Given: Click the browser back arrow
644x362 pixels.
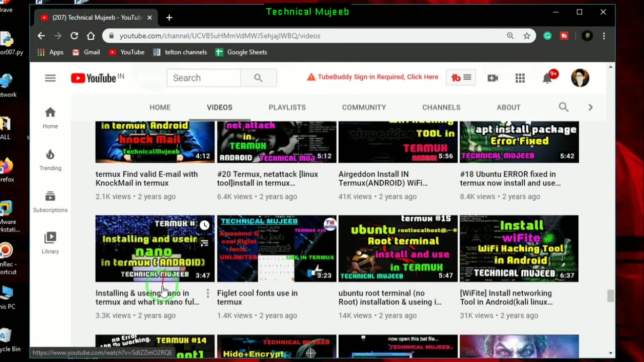Looking at the screenshot, I should [x=41, y=36].
